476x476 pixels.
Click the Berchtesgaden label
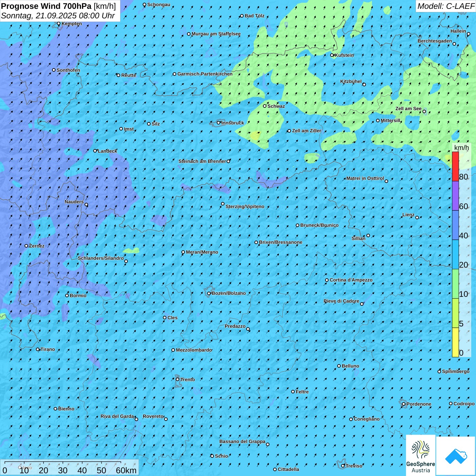435,41
